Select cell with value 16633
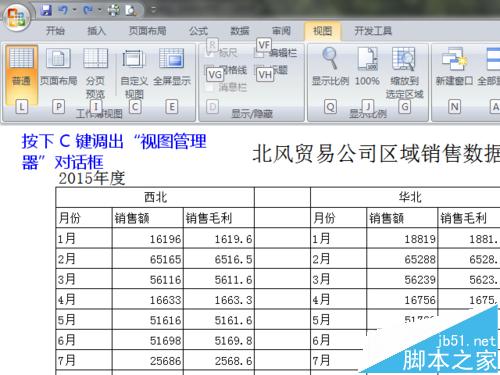Screen dimensions: 500x375 [148, 299]
